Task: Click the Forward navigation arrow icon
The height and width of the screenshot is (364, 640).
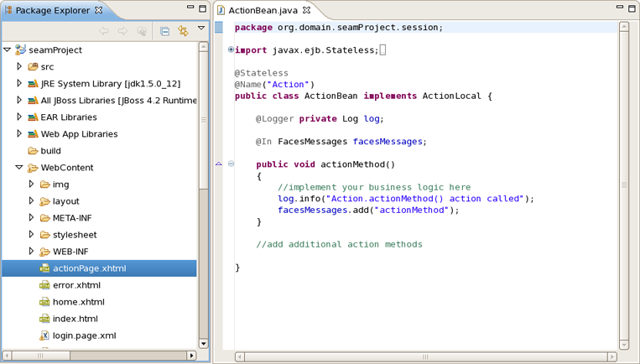Action: [122, 30]
